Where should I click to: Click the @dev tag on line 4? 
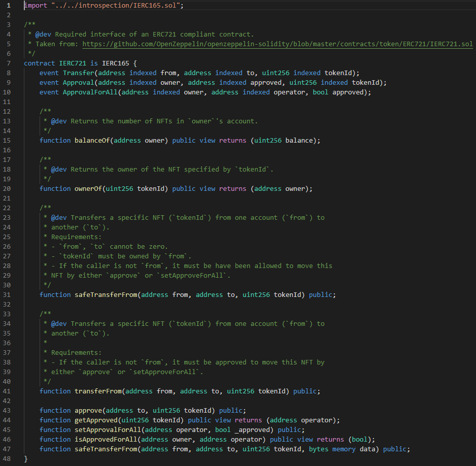pyautogui.click(x=44, y=35)
